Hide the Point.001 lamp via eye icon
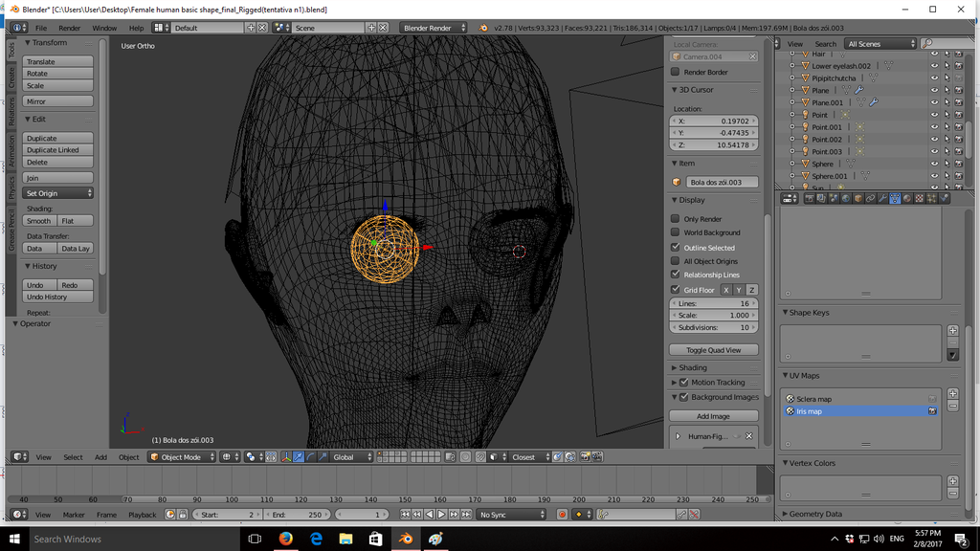Image resolution: width=980 pixels, height=551 pixels. (x=934, y=127)
